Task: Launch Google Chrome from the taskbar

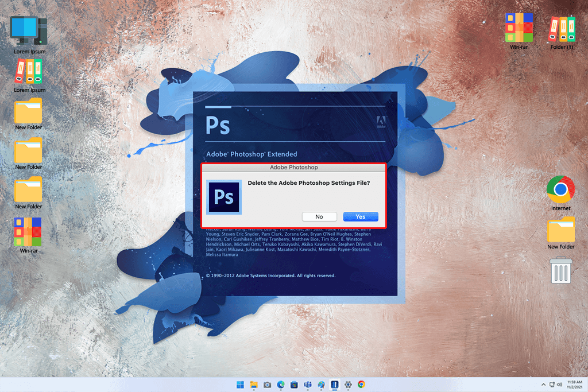Action: click(362, 385)
